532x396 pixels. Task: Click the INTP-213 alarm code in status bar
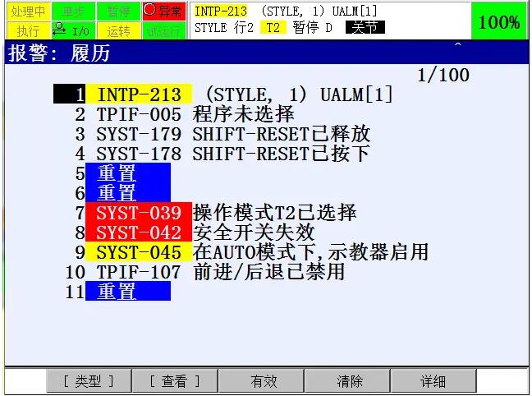(x=221, y=12)
